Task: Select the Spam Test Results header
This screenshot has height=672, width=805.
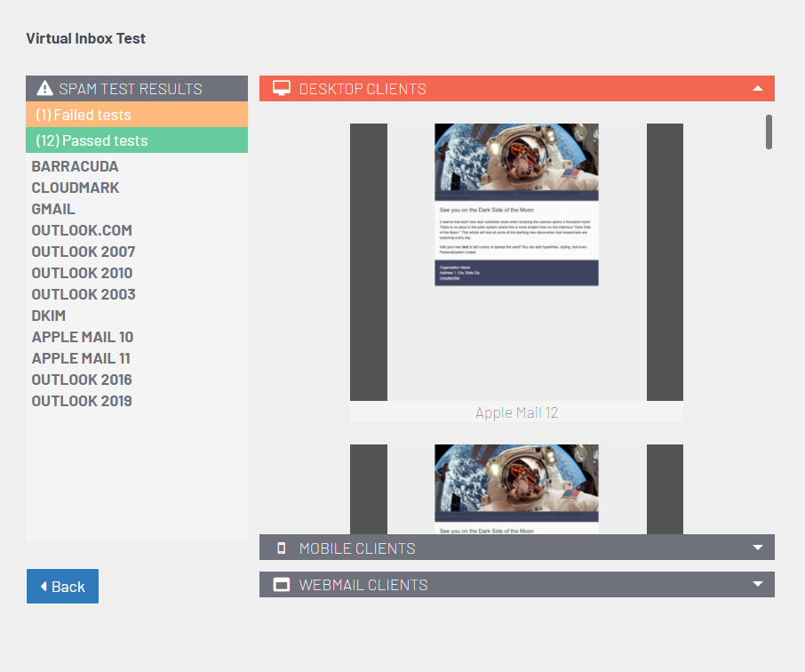Action: pyautogui.click(x=137, y=88)
